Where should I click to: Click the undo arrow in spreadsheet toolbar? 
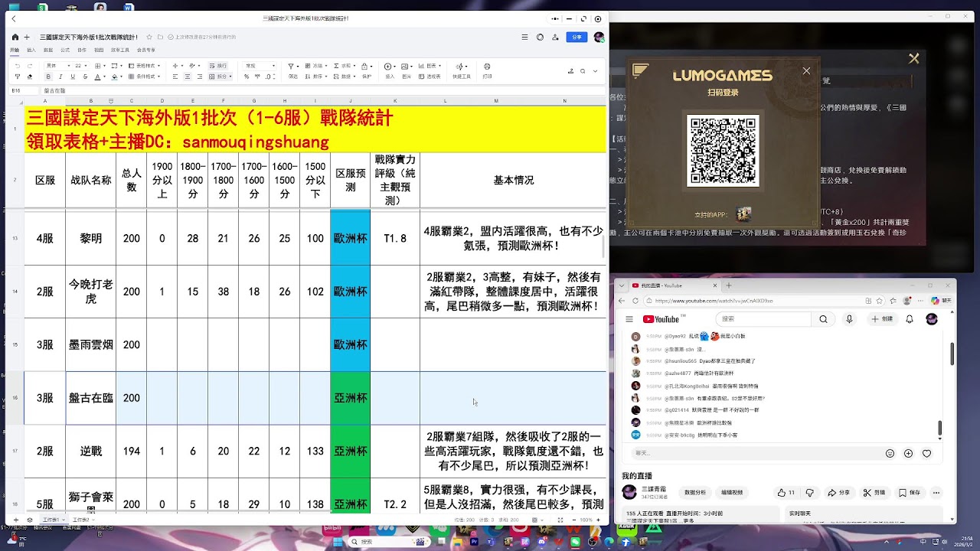pyautogui.click(x=18, y=66)
